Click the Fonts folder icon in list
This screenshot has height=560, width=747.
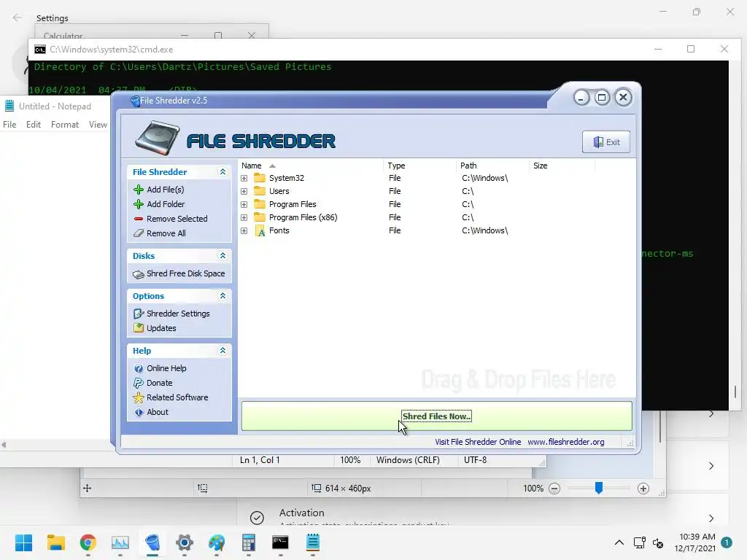(260, 231)
